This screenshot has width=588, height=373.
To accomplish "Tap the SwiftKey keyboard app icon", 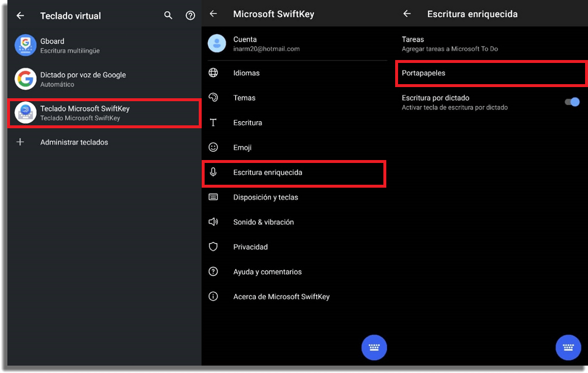I will [x=25, y=112].
